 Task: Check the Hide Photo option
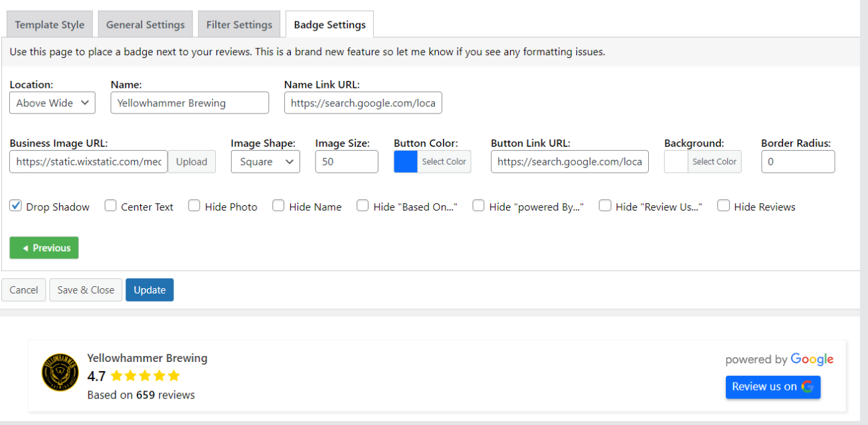coord(195,206)
